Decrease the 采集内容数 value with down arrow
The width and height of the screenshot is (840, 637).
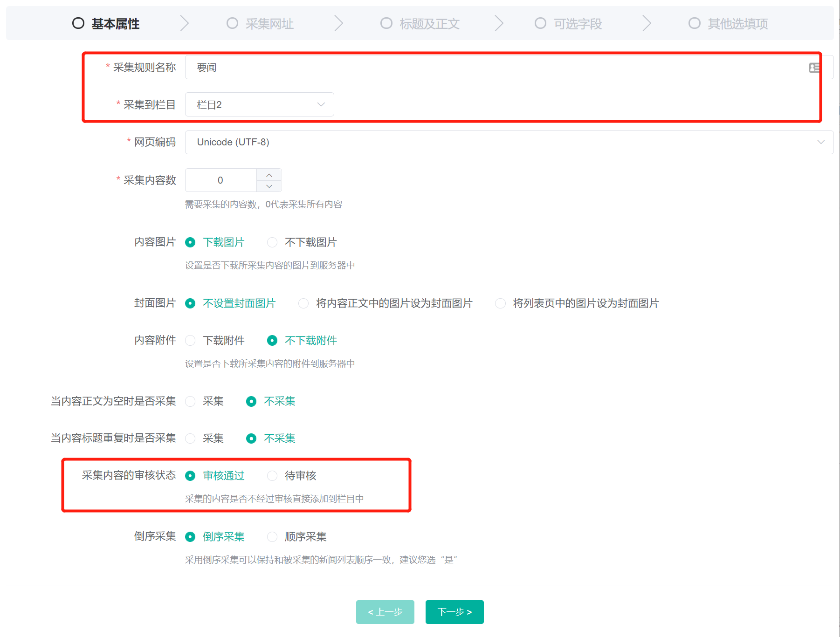(269, 186)
